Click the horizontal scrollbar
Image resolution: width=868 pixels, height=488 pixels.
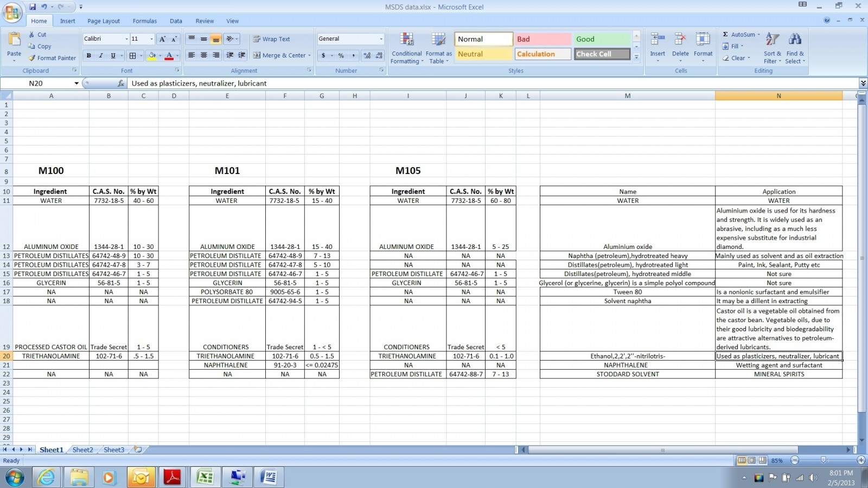[x=663, y=450]
